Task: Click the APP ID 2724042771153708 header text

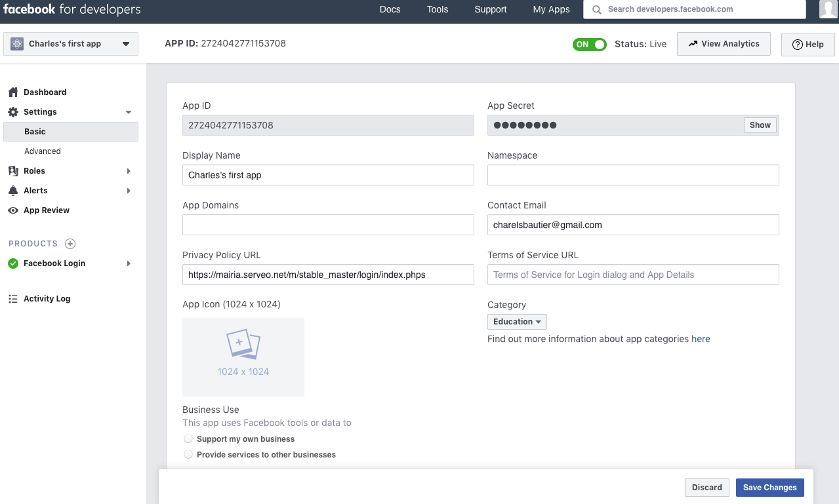Action: pyautogui.click(x=225, y=44)
